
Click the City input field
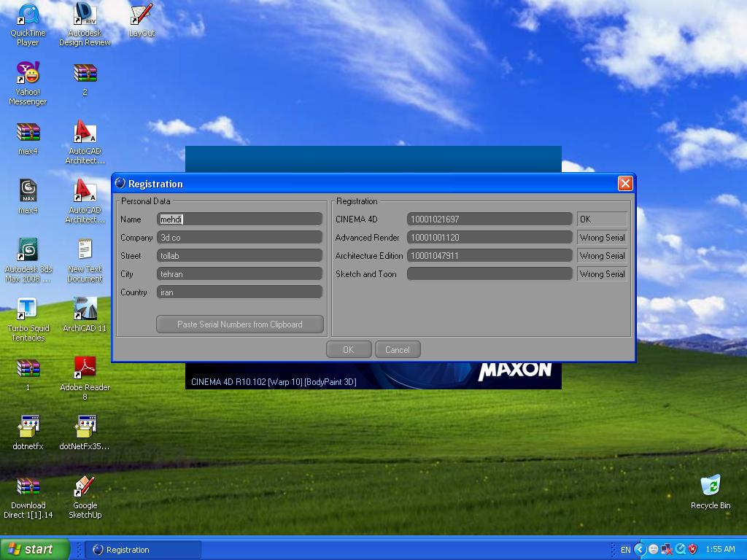(239, 274)
